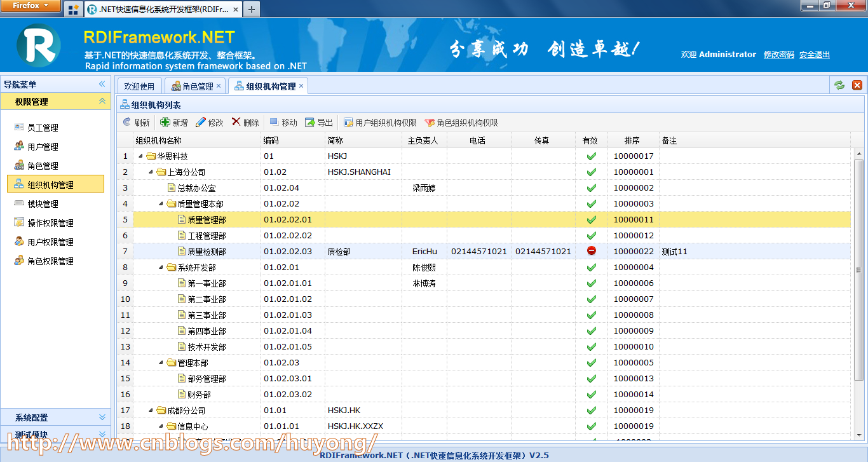Click the 修改密码 link
This screenshot has height=462, width=868.
pos(779,55)
